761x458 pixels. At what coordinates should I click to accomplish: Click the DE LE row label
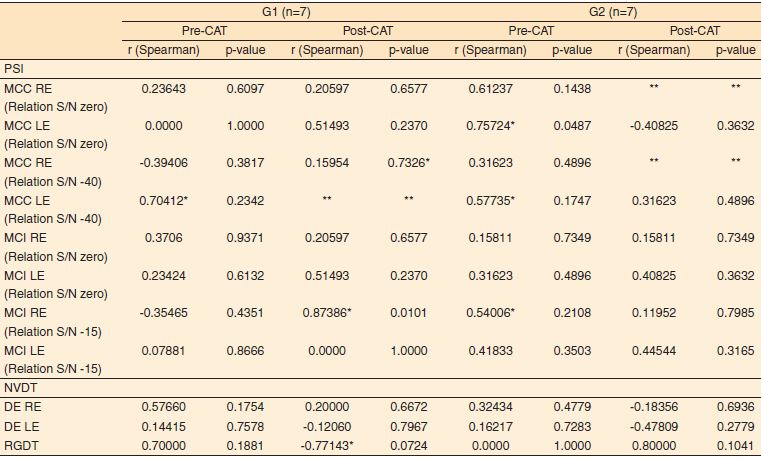coord(24,427)
